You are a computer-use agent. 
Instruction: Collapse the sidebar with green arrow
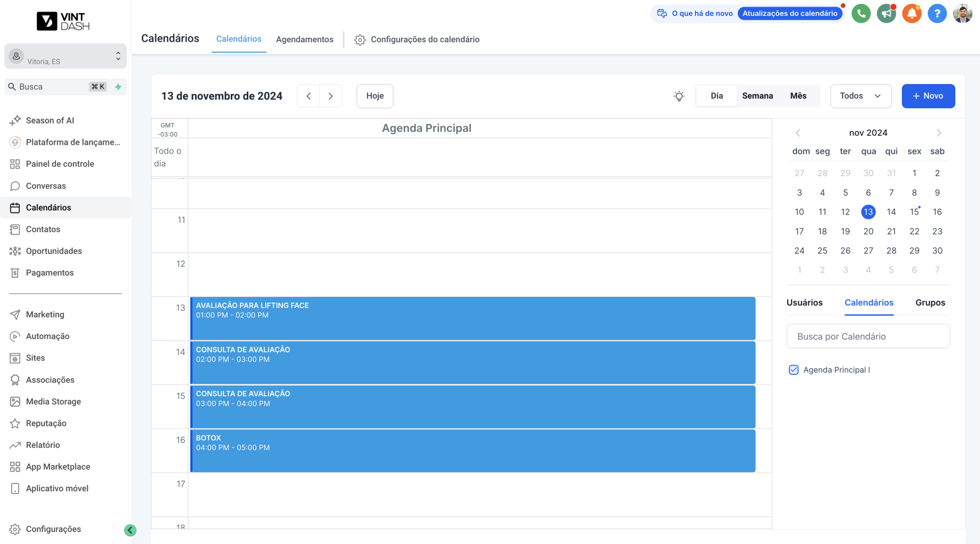tap(130, 530)
